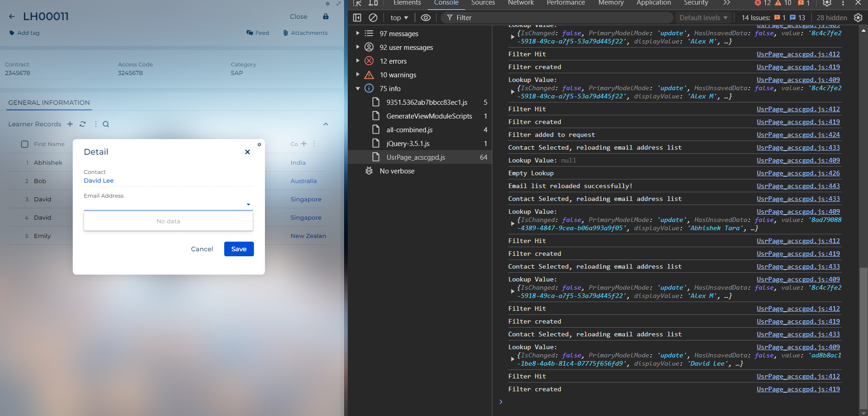Expand the Abhishek Tara lookup object

512,224
